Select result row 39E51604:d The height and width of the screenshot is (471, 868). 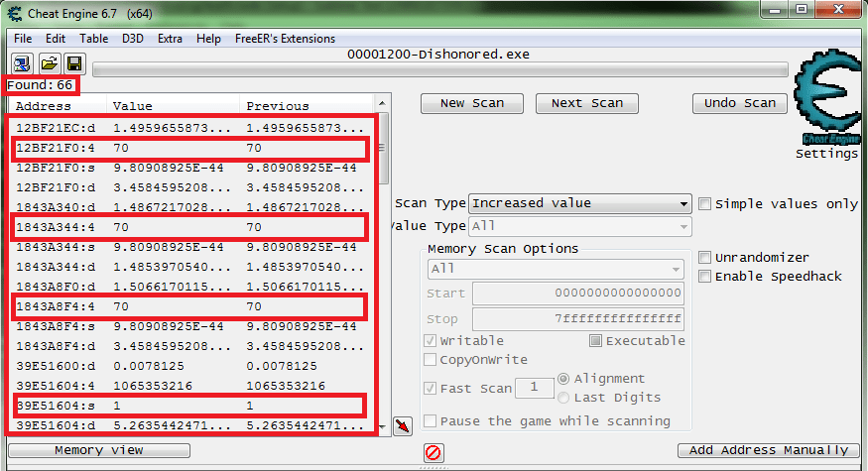coord(189,425)
